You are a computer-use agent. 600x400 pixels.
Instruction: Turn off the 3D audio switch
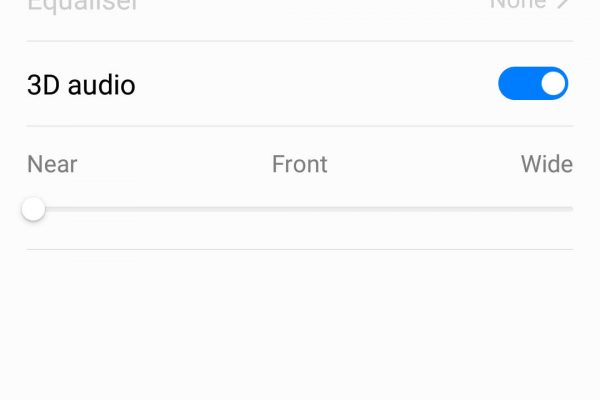(533, 83)
